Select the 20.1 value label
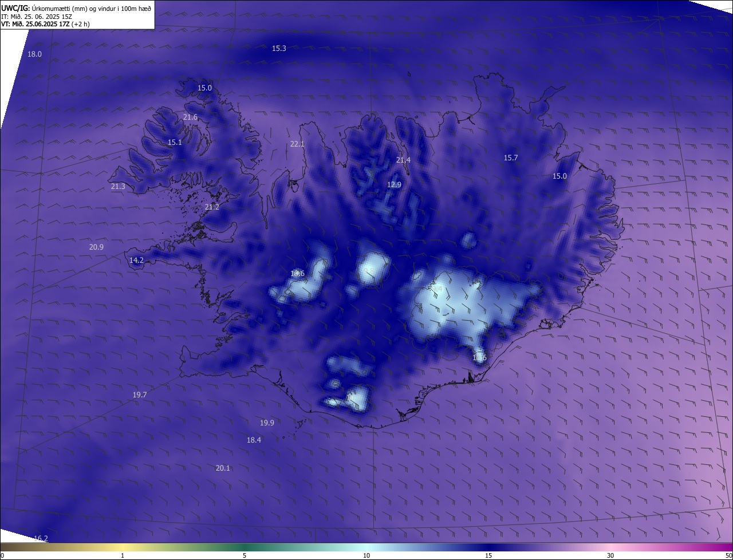Viewport: 733px width, 560px height. click(223, 468)
